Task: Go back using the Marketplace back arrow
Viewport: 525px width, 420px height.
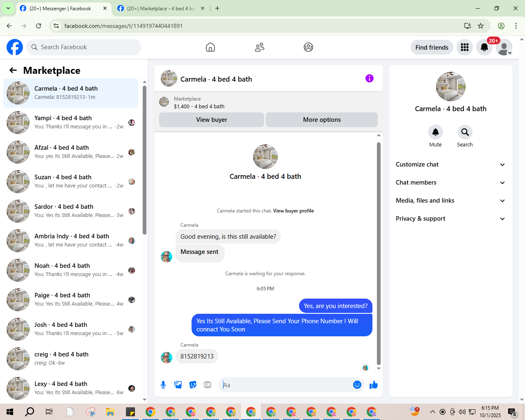Action: (13, 70)
